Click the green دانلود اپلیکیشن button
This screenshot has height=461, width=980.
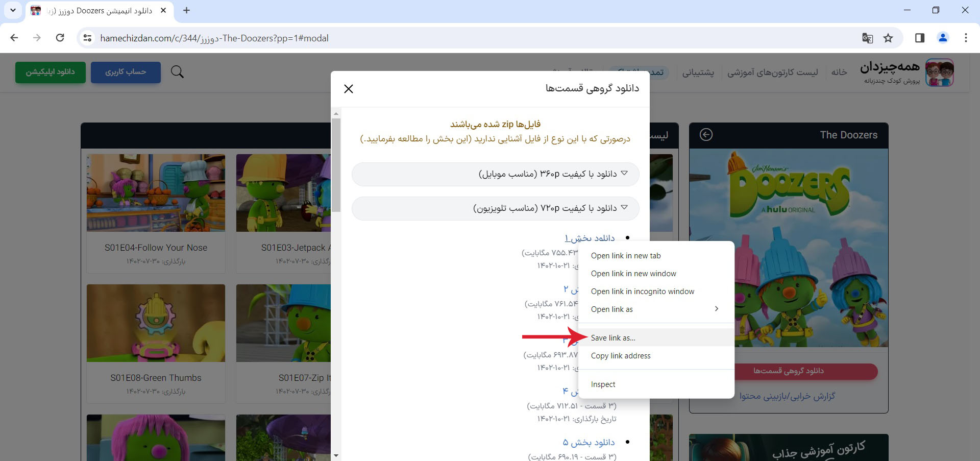[x=51, y=72]
